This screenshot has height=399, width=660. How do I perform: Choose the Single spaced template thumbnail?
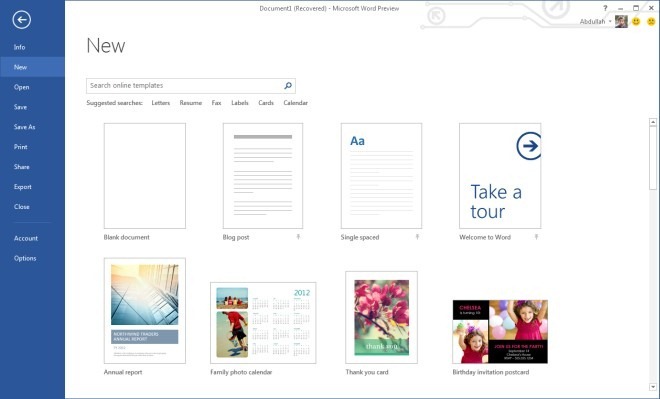(x=381, y=176)
